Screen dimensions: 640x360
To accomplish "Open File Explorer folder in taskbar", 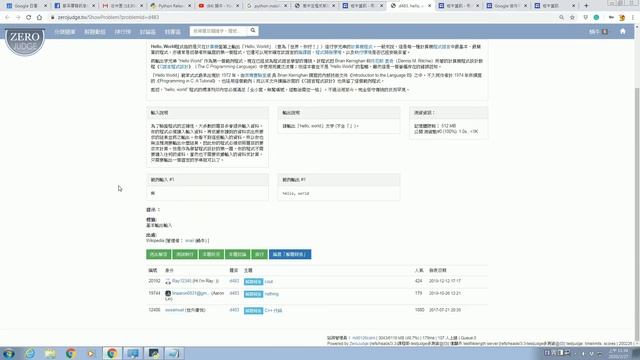I will [x=50, y=353].
